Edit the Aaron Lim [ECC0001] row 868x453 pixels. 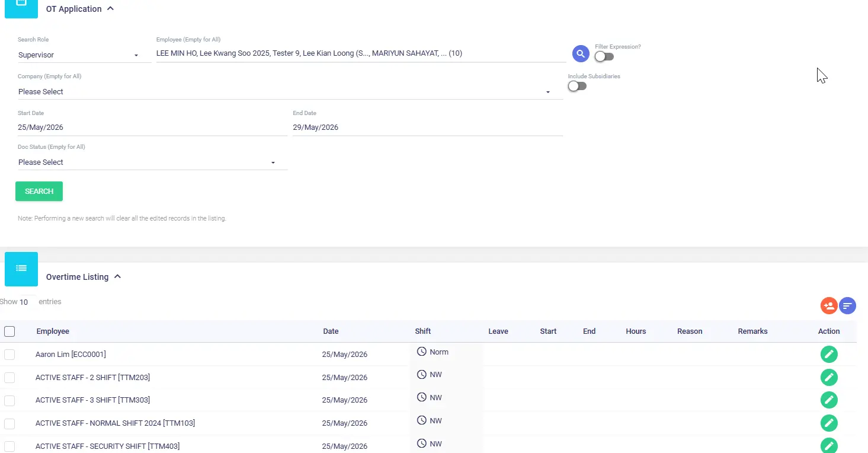(x=829, y=355)
